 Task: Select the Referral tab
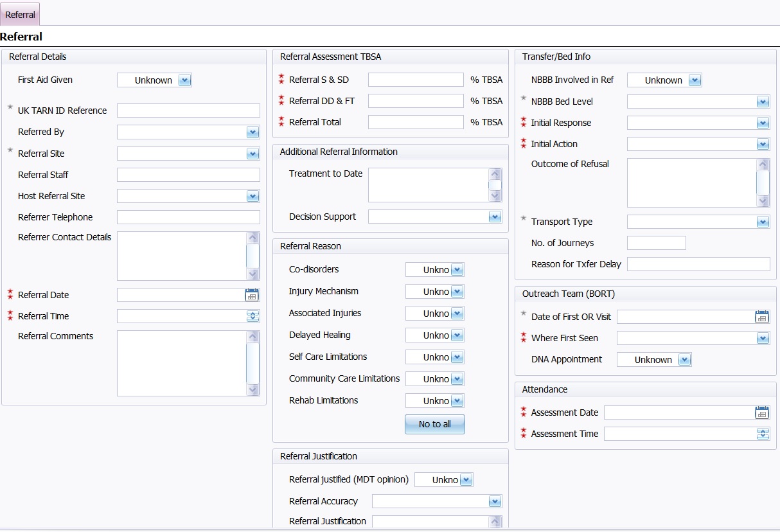(21, 14)
